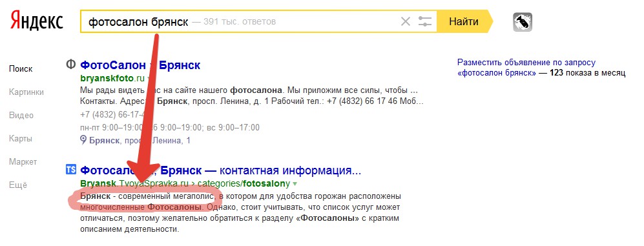
Task: Click the TS favicon of second result
Action: tap(70, 169)
